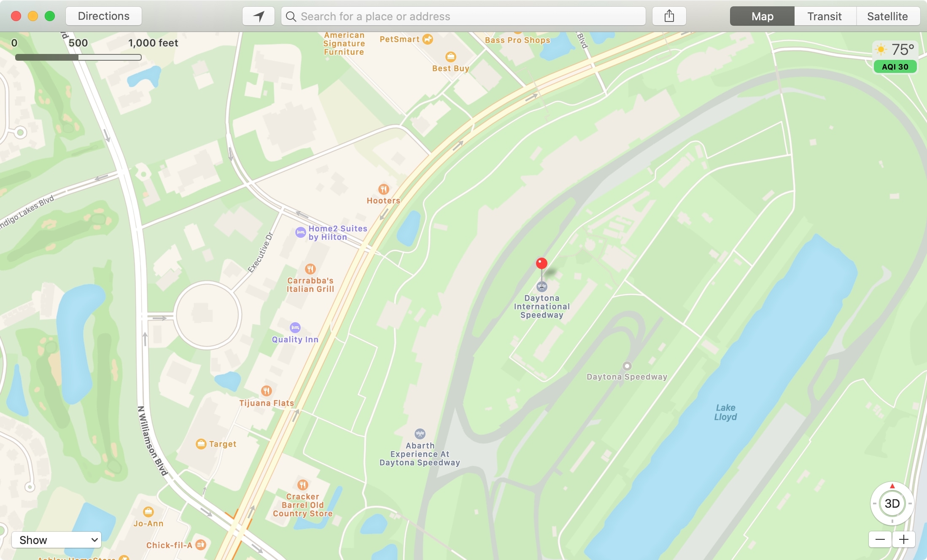Click the Directions text button
This screenshot has height=560, width=927.
click(104, 15)
